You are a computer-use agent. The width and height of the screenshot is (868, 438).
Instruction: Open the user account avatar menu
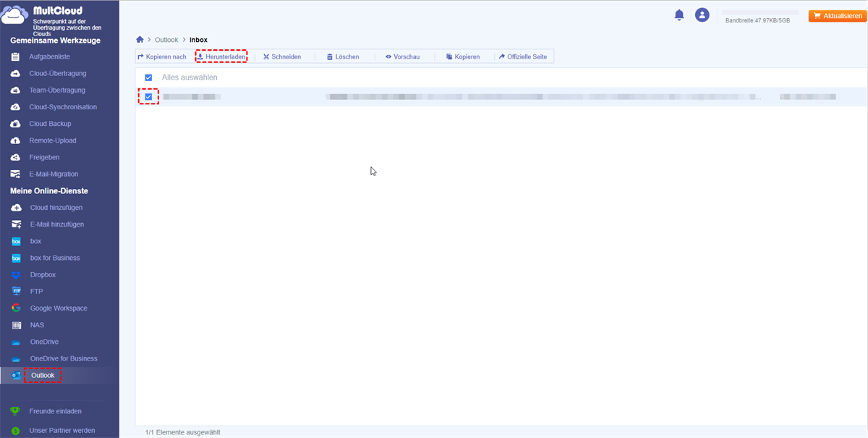pos(702,15)
